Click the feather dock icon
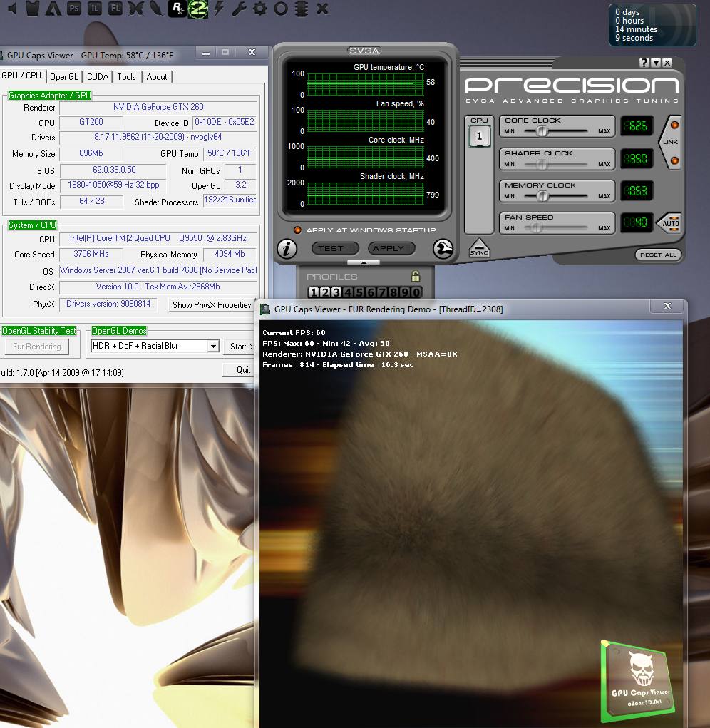 click(x=156, y=9)
